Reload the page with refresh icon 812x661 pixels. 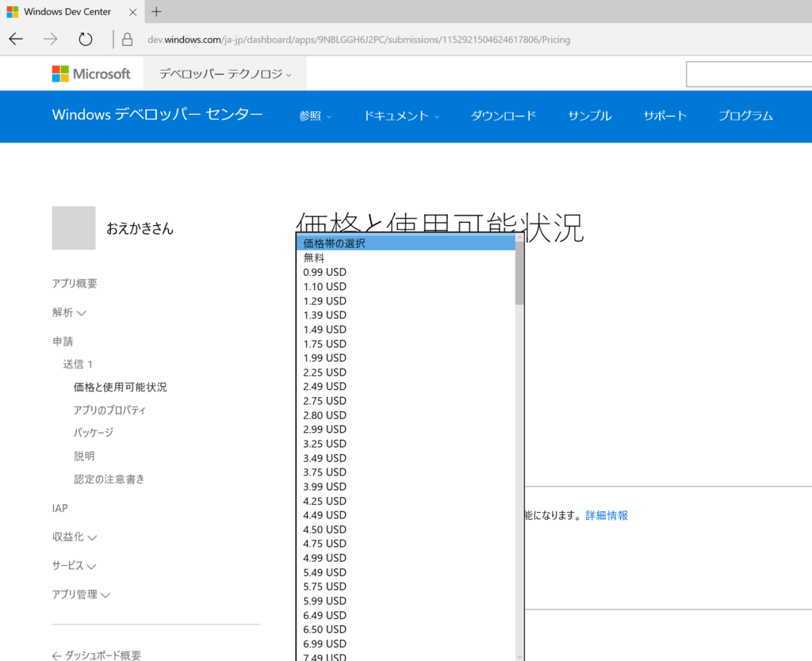pos(86,39)
